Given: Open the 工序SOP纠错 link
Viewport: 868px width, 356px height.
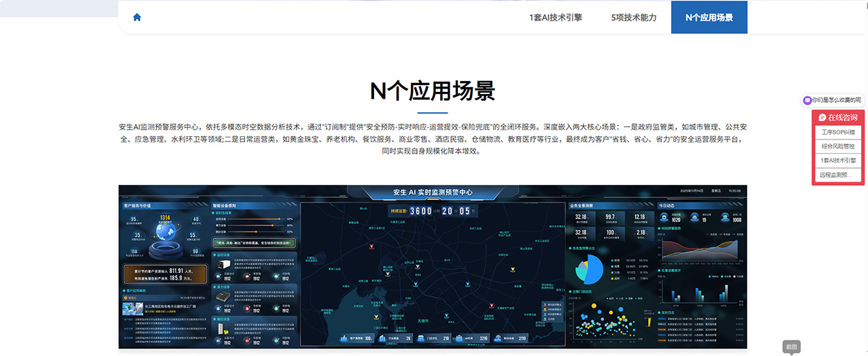Looking at the screenshot, I should [838, 132].
